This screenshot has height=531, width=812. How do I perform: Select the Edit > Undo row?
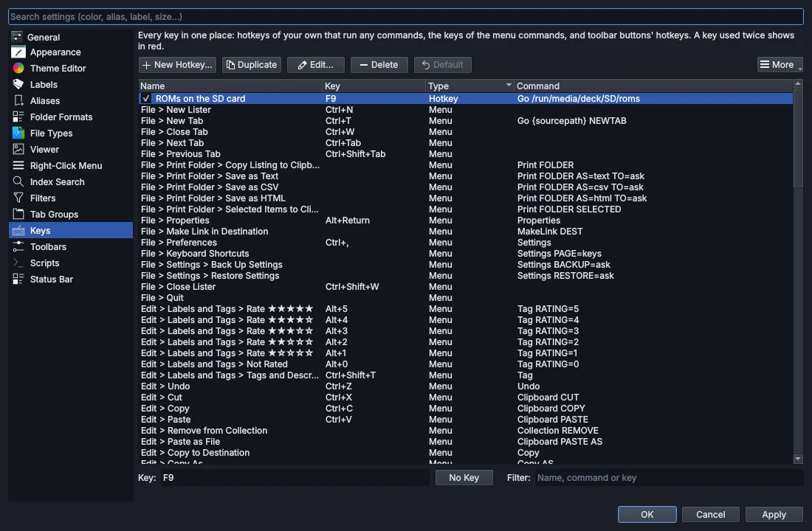click(x=466, y=386)
